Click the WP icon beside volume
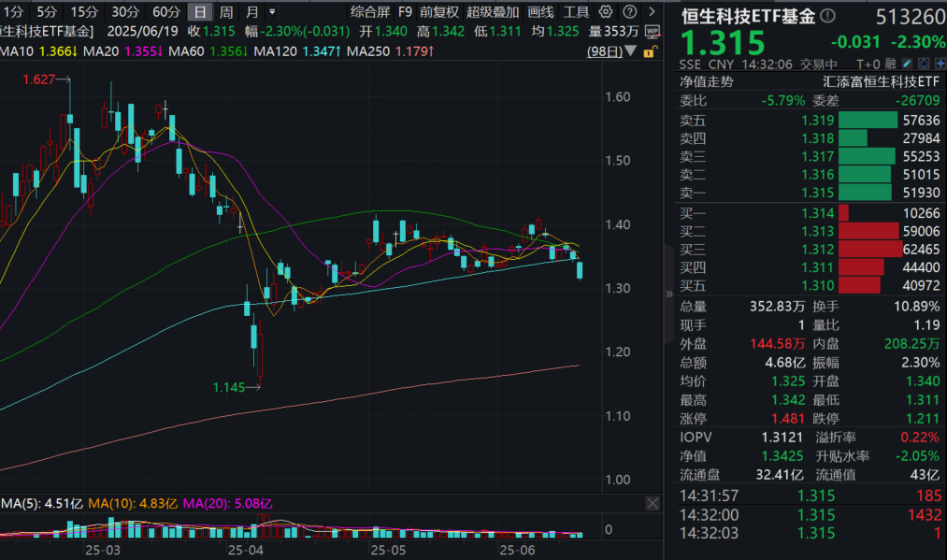This screenshot has width=947, height=560. (x=653, y=31)
